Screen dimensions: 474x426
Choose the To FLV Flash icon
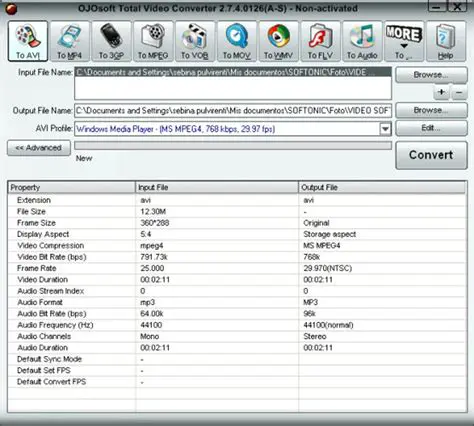pyautogui.click(x=320, y=41)
